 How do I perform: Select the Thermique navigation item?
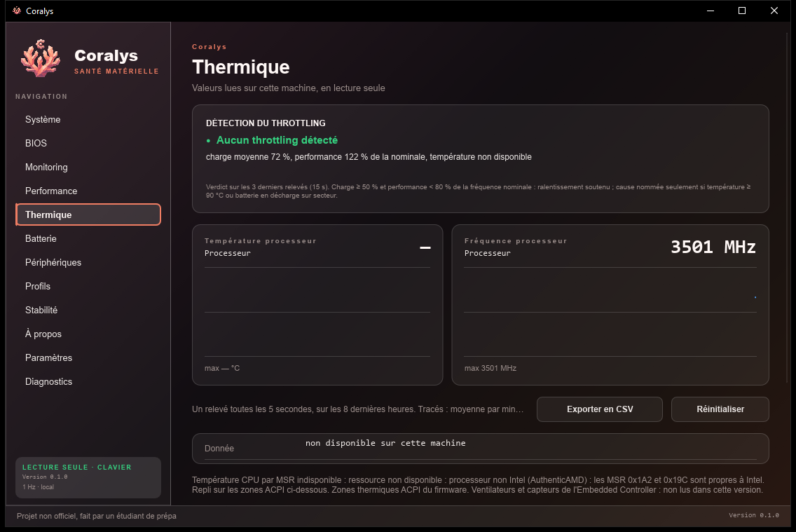tap(88, 214)
